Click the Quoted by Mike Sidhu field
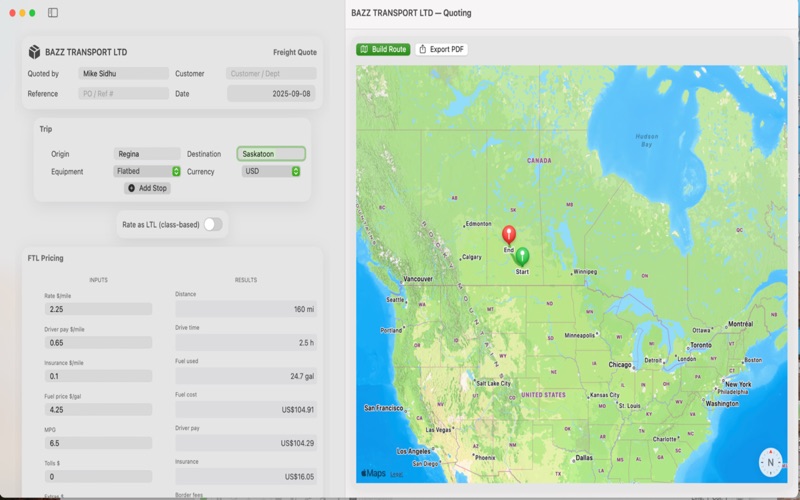Screen dimensions: 800x500 [x=123, y=73]
